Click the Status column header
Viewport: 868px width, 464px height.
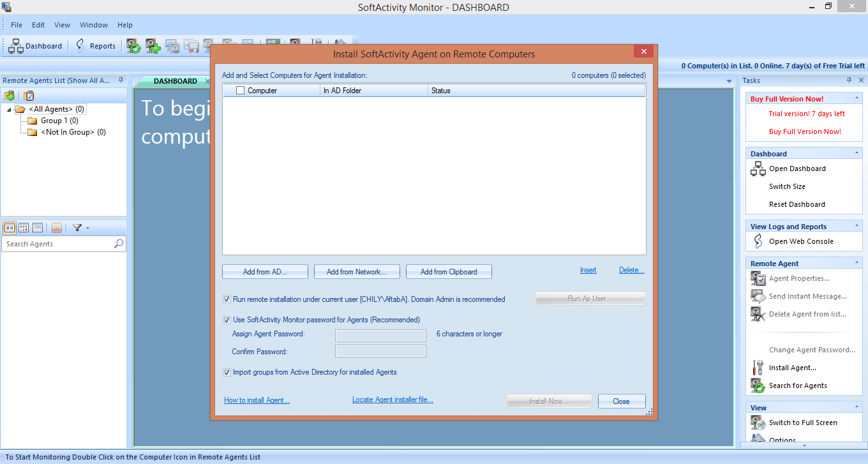[x=536, y=91]
